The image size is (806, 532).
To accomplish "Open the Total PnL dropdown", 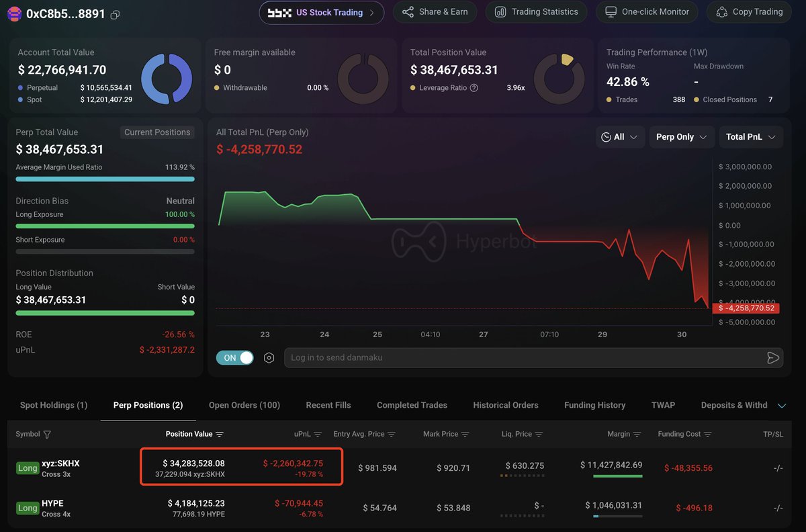I will (751, 137).
